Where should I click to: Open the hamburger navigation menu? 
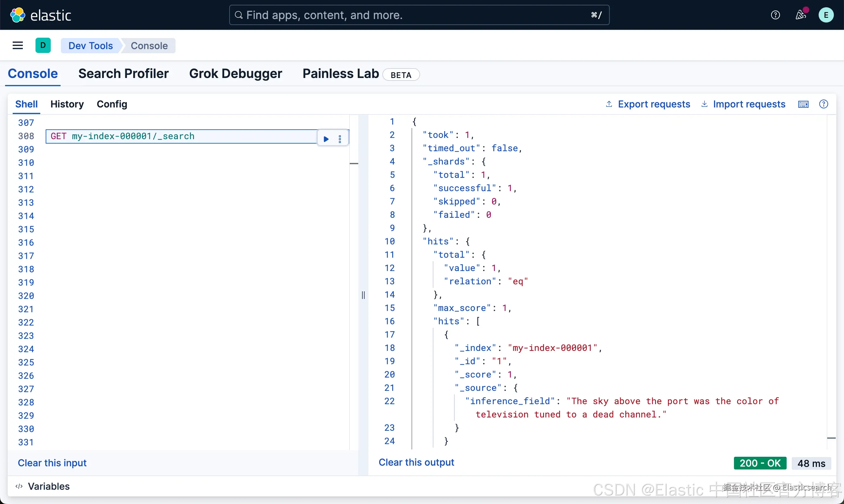point(18,46)
